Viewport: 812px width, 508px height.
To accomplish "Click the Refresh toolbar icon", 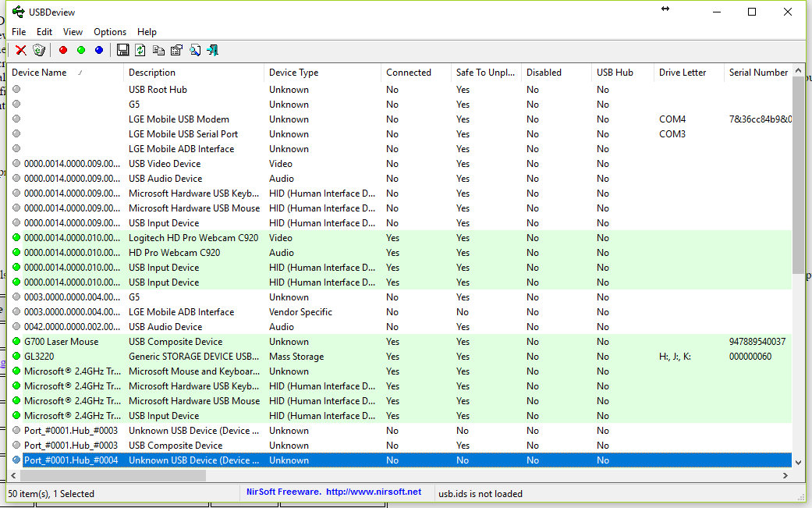I will click(x=140, y=50).
